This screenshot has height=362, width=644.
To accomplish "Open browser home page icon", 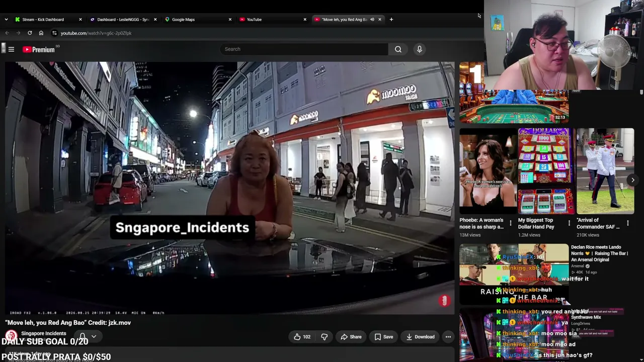I will (x=41, y=33).
